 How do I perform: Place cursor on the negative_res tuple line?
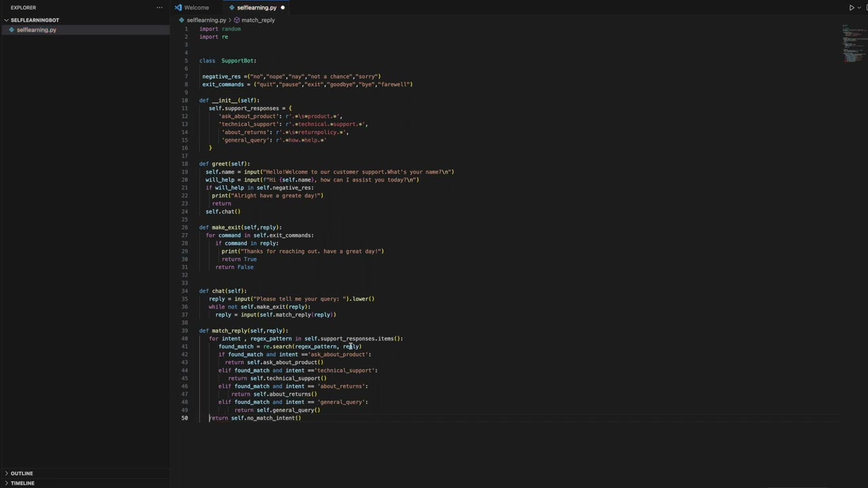click(x=291, y=77)
